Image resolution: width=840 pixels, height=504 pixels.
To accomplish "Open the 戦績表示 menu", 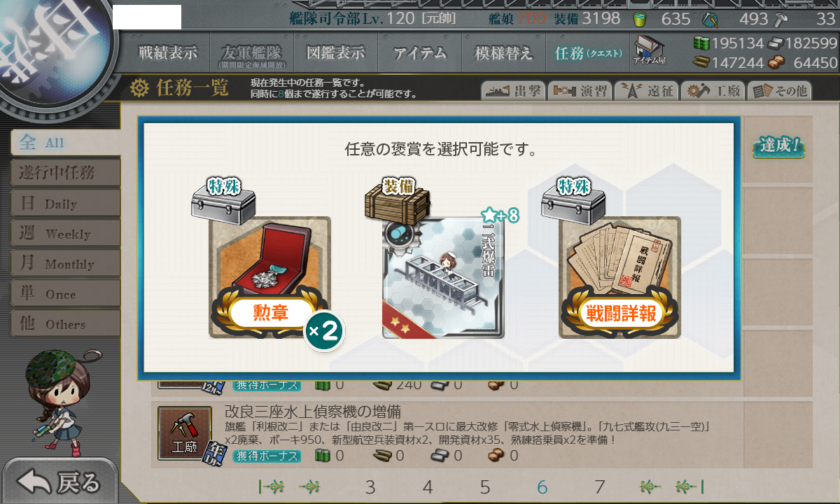I will point(167,52).
